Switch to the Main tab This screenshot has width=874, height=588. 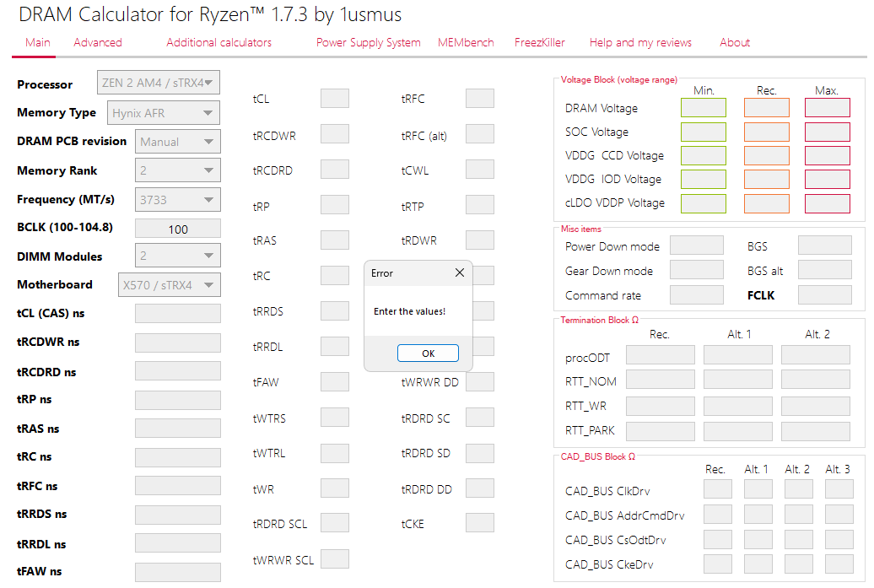point(37,42)
